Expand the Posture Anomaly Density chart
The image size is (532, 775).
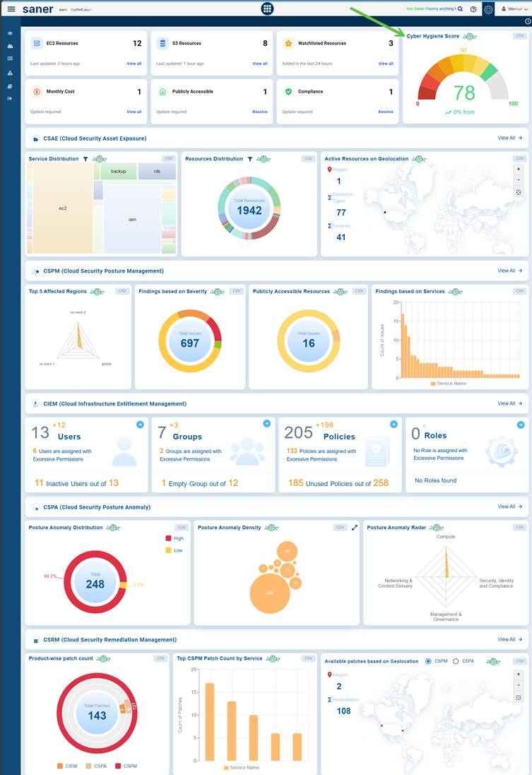(x=355, y=528)
